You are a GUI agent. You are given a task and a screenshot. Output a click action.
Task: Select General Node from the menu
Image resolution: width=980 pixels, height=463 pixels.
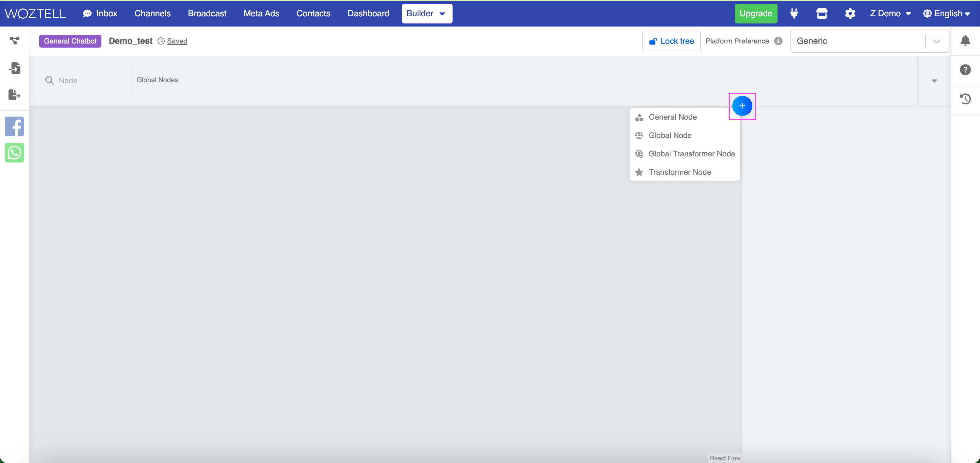[x=684, y=117]
